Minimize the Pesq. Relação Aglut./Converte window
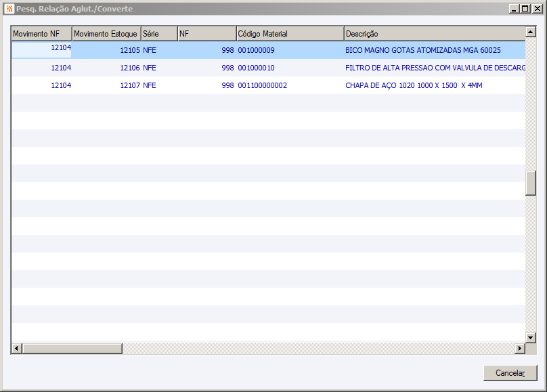Viewport: 547px width, 392px height. tap(513, 9)
